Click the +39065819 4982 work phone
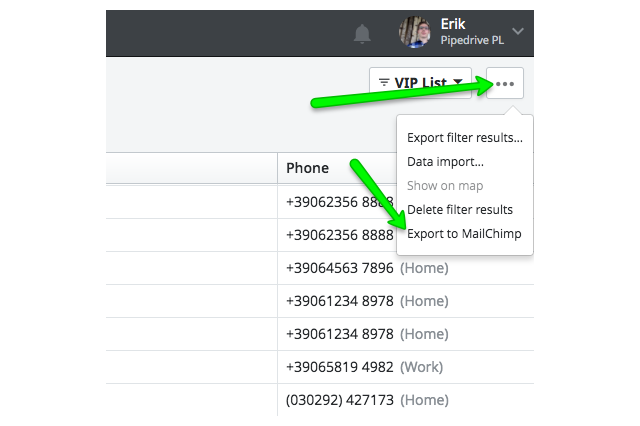 click(x=340, y=367)
